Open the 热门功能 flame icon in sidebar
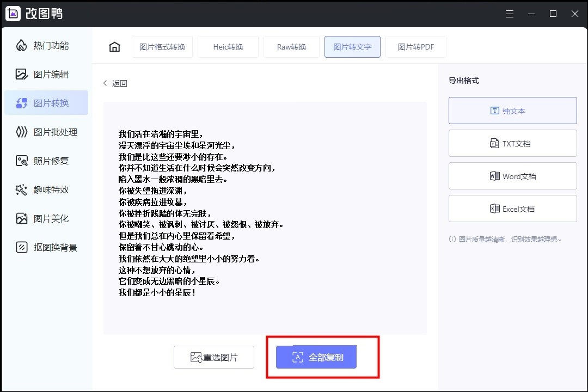 pyautogui.click(x=21, y=46)
